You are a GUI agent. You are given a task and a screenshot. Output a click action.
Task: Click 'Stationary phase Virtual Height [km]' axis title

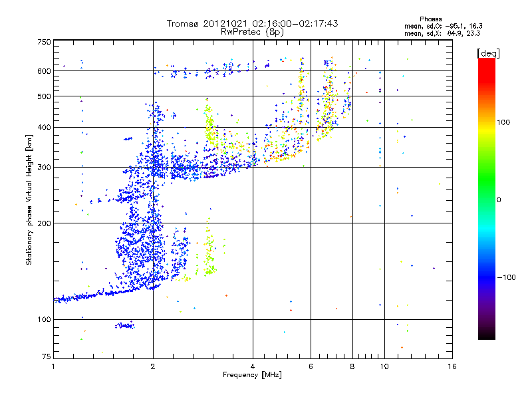(x=29, y=200)
